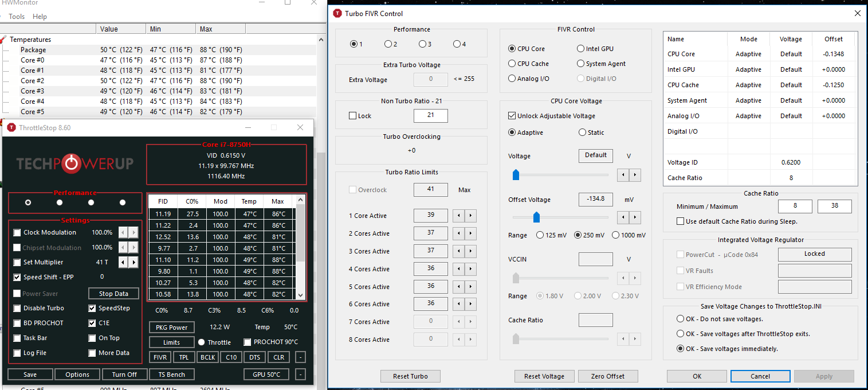Open HWMonitor Help menu
The width and height of the screenshot is (868, 390).
coord(40,17)
